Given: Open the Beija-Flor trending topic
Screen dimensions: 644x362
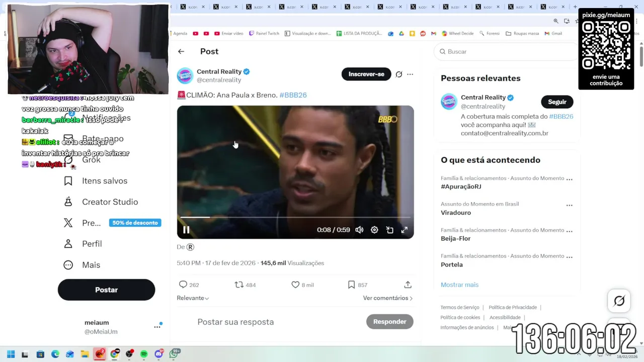Looking at the screenshot, I should click(455, 238).
